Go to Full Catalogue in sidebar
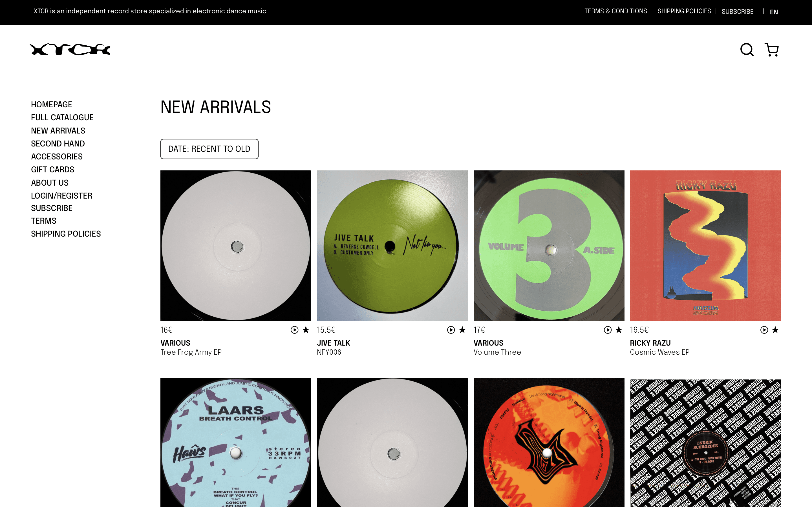Image resolution: width=812 pixels, height=507 pixels. coord(62,117)
